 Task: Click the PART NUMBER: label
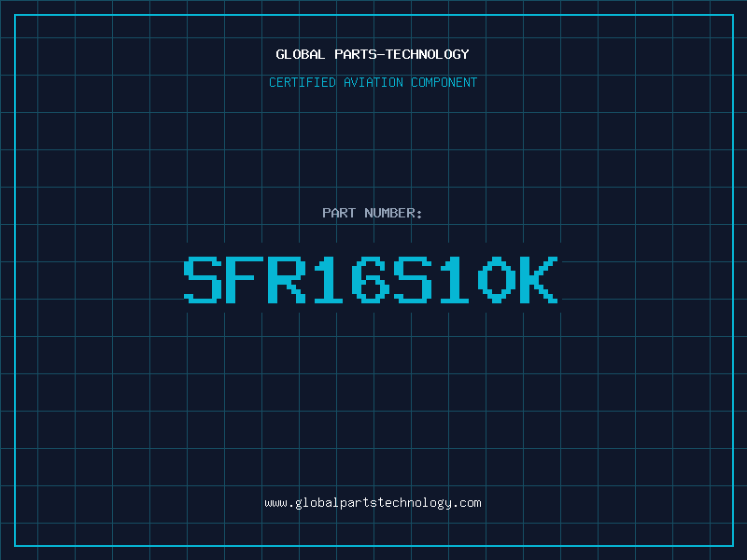point(372,213)
